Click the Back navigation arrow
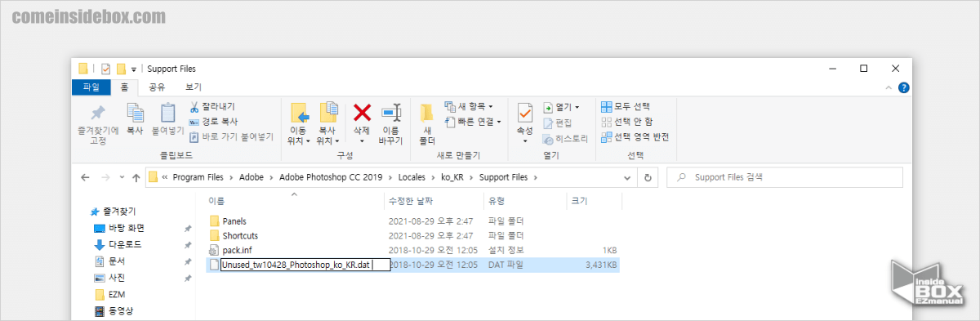 [86, 176]
